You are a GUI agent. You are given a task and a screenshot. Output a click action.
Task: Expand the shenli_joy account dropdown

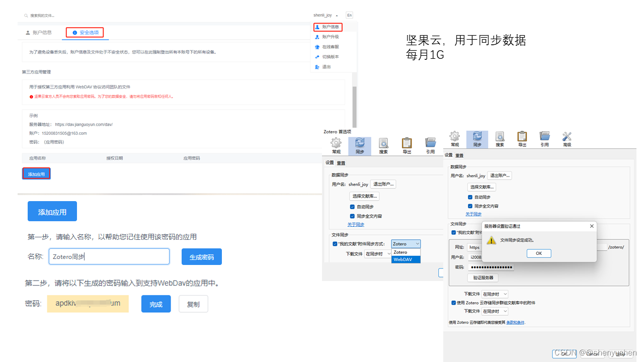coord(326,16)
